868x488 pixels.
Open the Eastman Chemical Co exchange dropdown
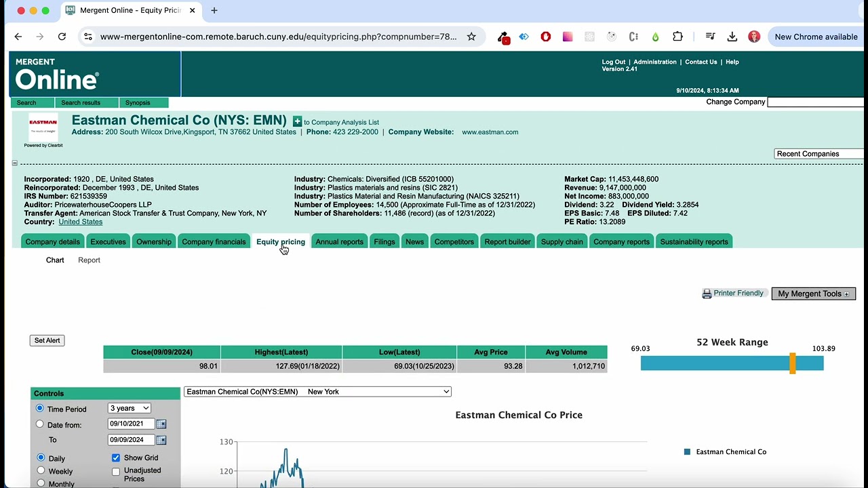click(317, 392)
